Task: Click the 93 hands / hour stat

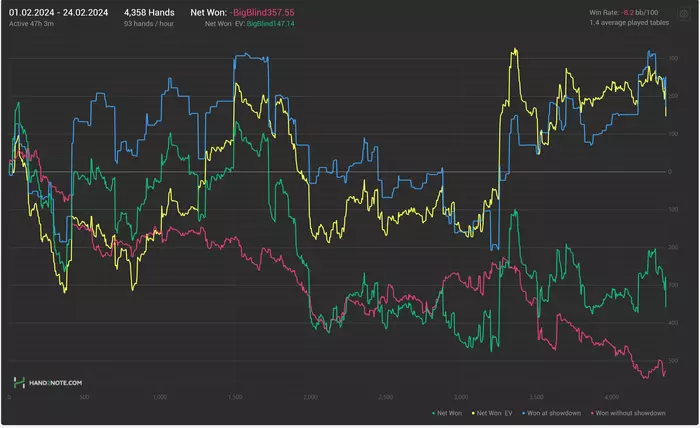Action: (x=150, y=22)
